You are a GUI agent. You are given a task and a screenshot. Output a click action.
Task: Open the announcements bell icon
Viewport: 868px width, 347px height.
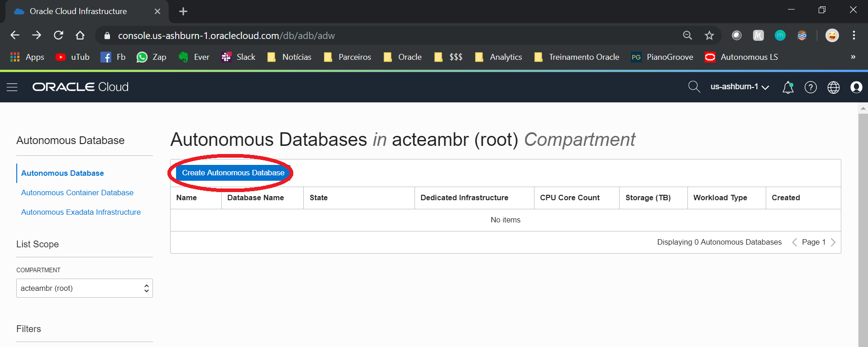788,87
